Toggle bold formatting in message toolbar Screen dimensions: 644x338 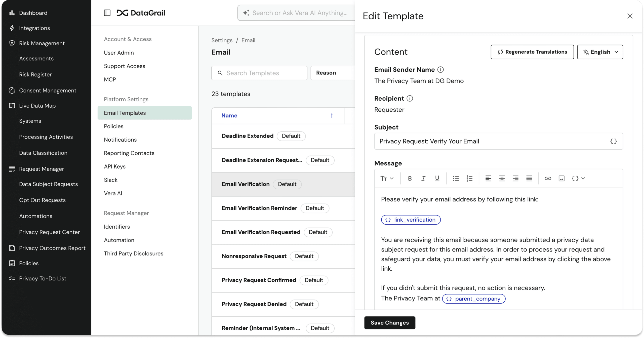(410, 178)
